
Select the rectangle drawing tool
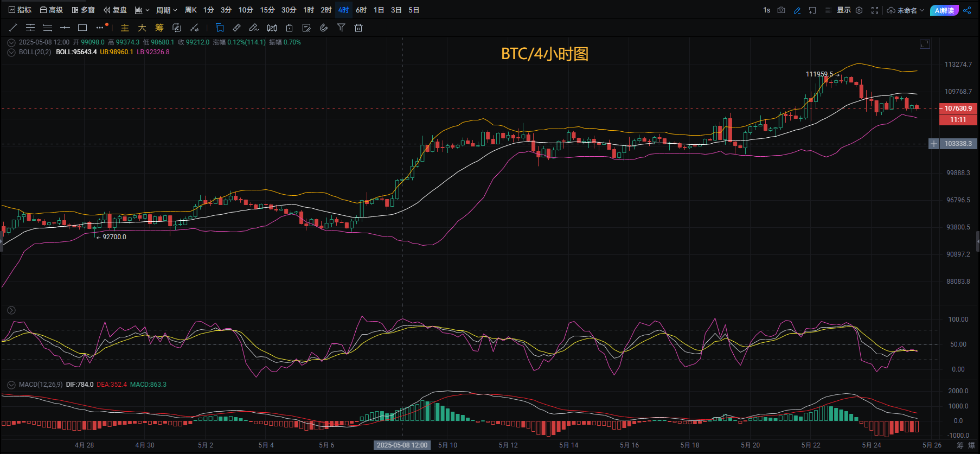pos(82,28)
